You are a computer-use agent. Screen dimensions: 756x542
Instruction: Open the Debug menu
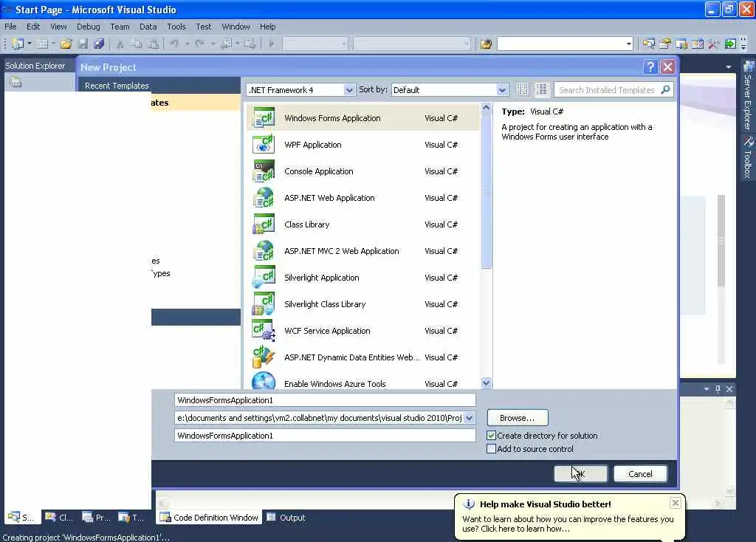(89, 27)
